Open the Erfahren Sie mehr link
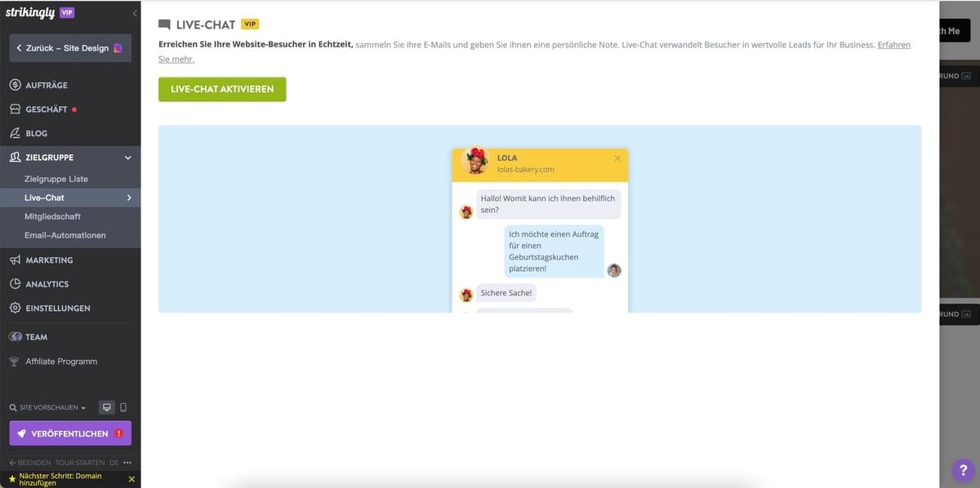The width and height of the screenshot is (980, 488). click(x=893, y=45)
